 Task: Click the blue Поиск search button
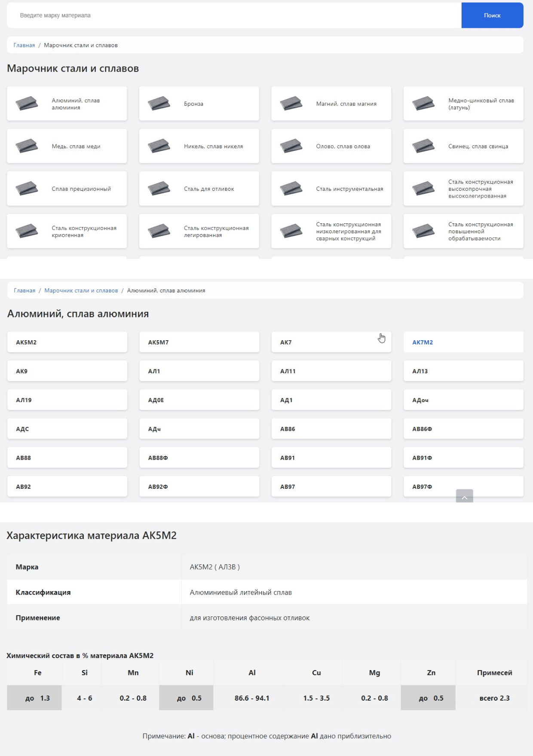tap(492, 15)
